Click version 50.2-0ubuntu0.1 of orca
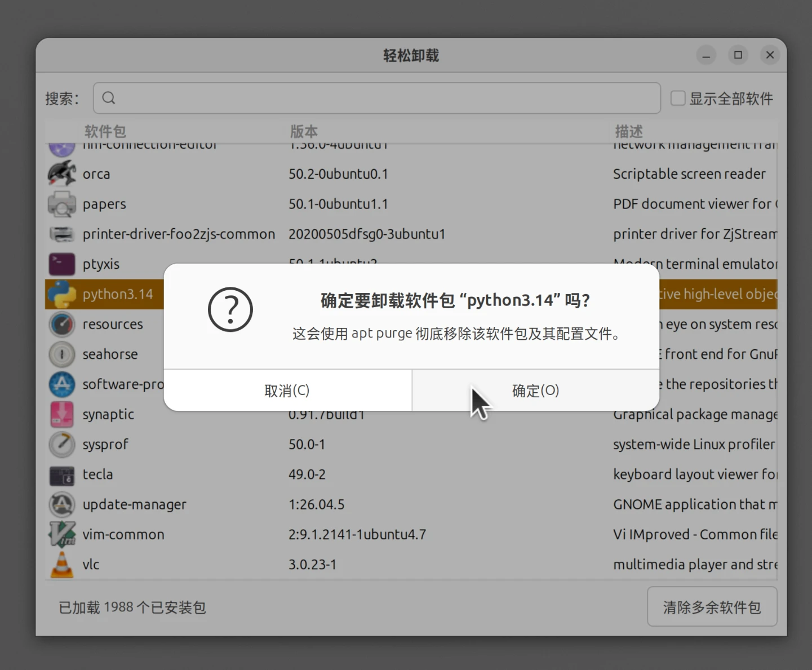Viewport: 812px width, 670px height. coord(338,174)
